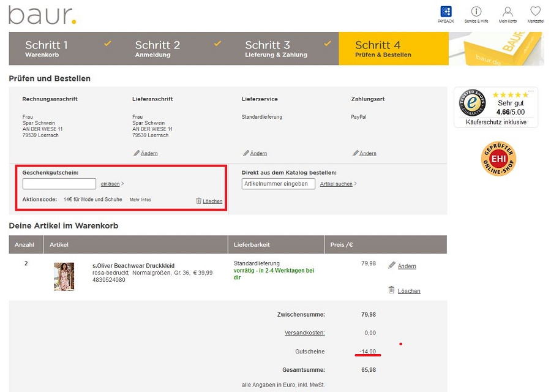Click the einlösen link for Geschenkgutschein
This screenshot has width=551, height=392.
click(110, 184)
